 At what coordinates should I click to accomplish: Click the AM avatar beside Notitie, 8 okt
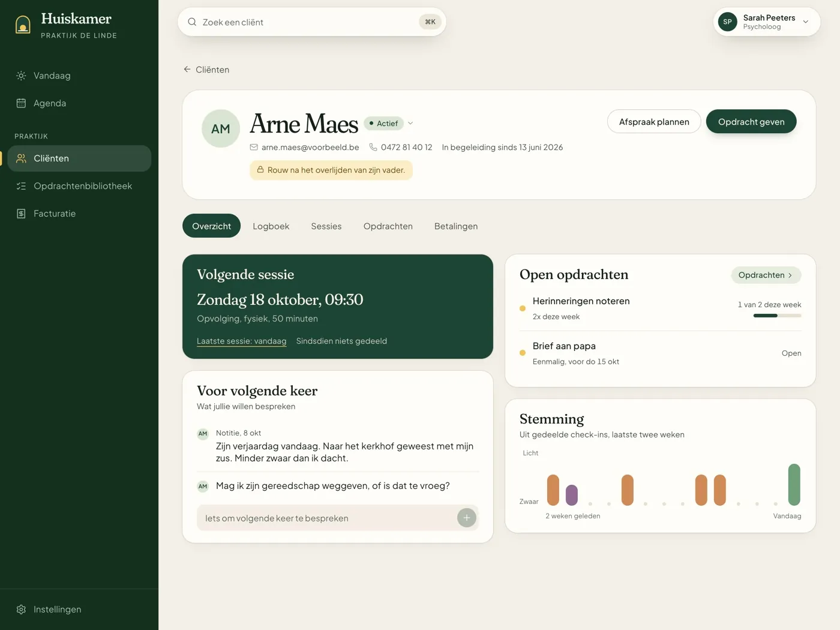pyautogui.click(x=203, y=434)
